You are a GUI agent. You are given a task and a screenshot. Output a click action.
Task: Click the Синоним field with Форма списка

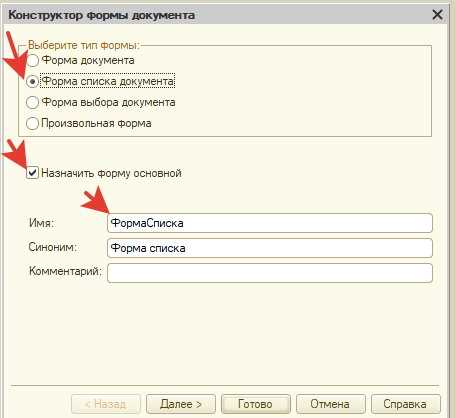(x=270, y=248)
